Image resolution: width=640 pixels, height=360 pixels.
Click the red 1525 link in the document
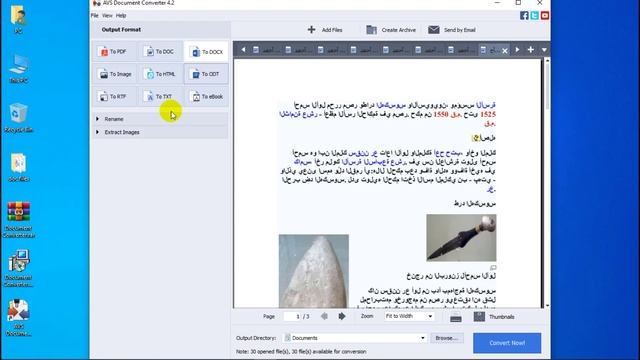488,114
